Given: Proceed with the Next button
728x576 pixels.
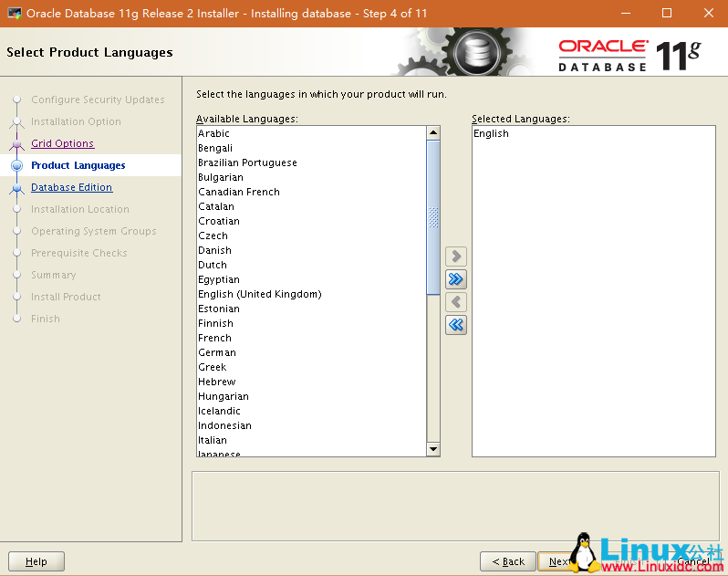Looking at the screenshot, I should 557,561.
